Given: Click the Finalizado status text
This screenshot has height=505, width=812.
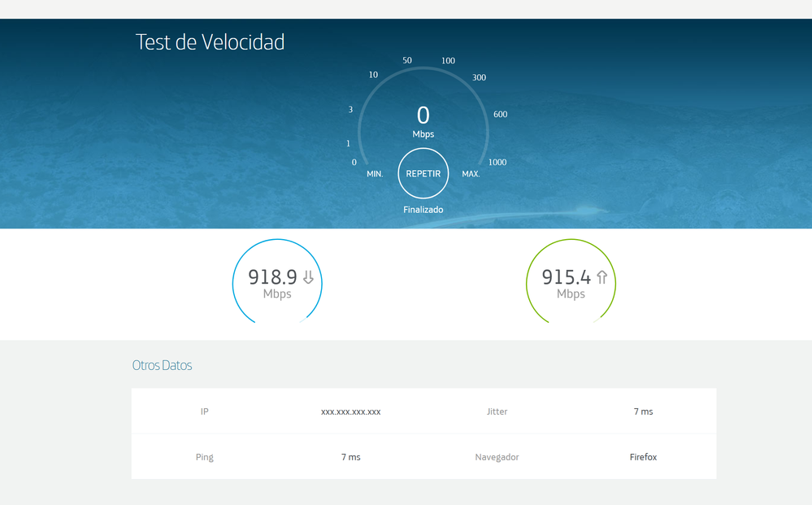Looking at the screenshot, I should 423,210.
